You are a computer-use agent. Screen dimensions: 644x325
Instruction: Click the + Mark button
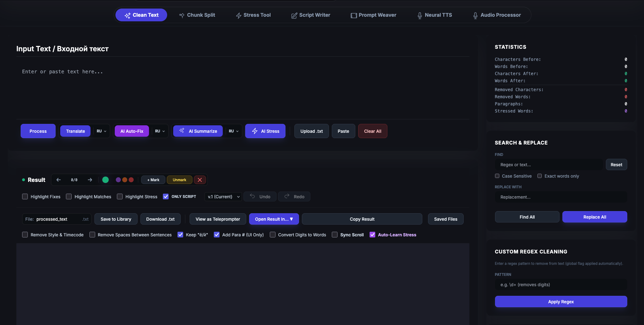coord(153,180)
